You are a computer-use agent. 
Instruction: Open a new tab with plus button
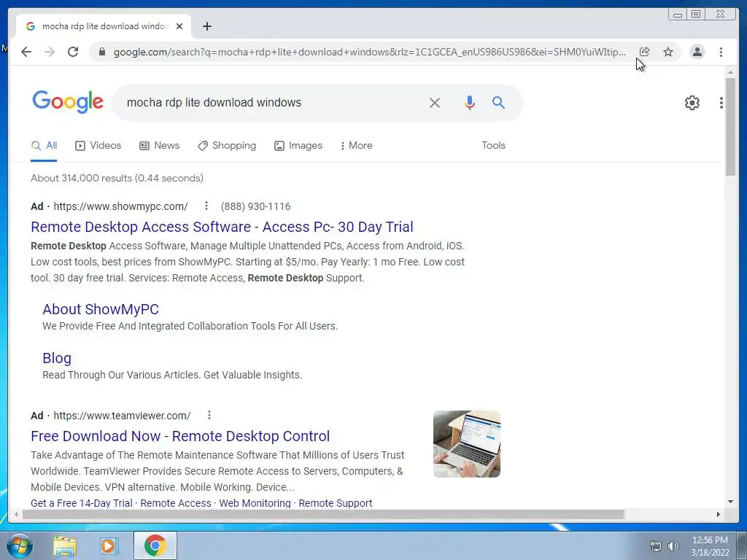point(206,26)
